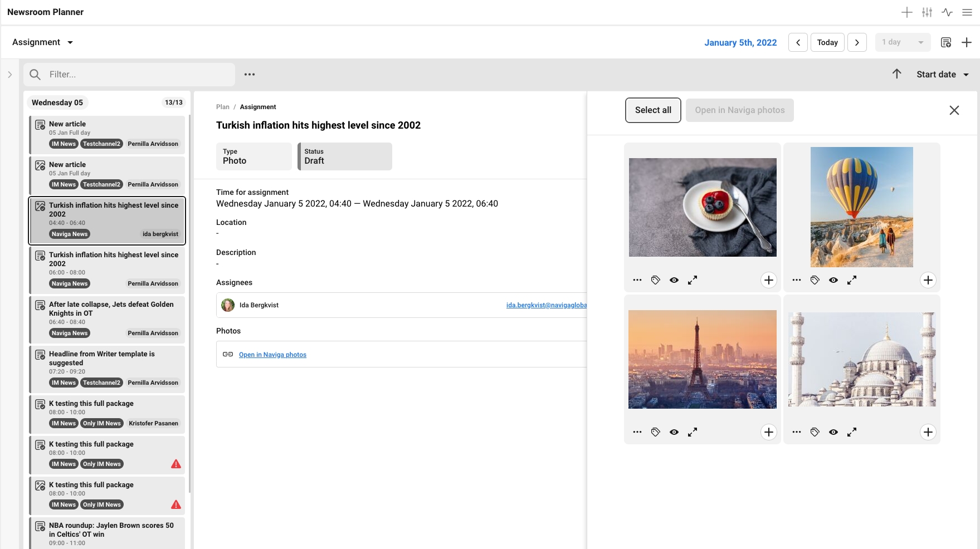Click the activity pulse icon in header
Image resolution: width=980 pixels, height=549 pixels.
point(947,12)
